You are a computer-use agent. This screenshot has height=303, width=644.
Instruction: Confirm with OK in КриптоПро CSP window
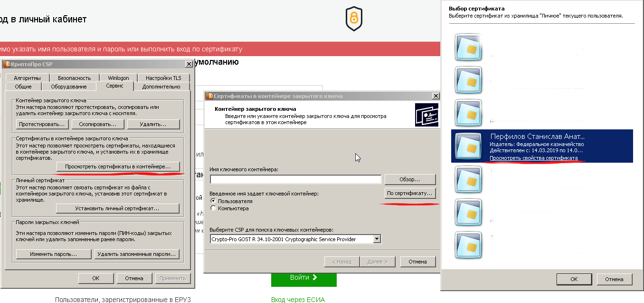96,278
